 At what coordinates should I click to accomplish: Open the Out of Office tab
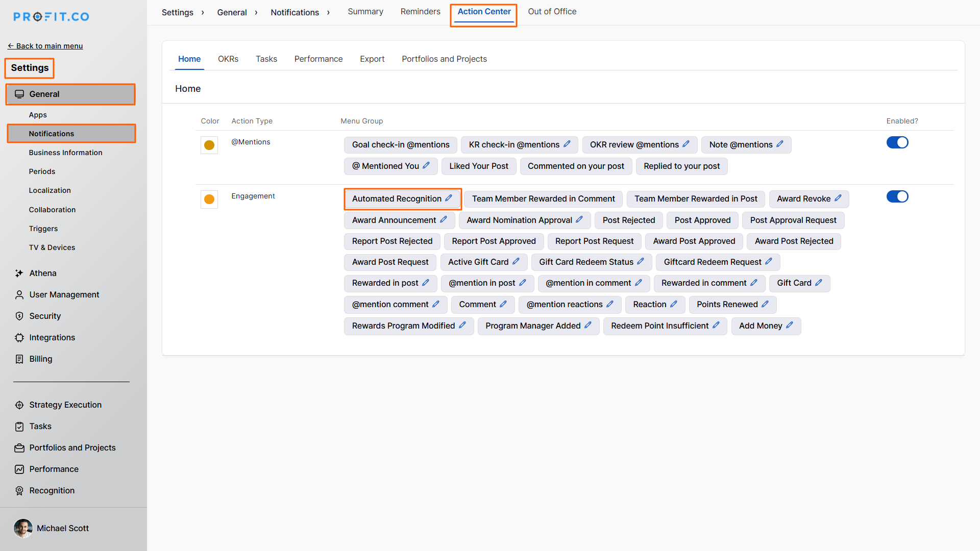pos(552,12)
